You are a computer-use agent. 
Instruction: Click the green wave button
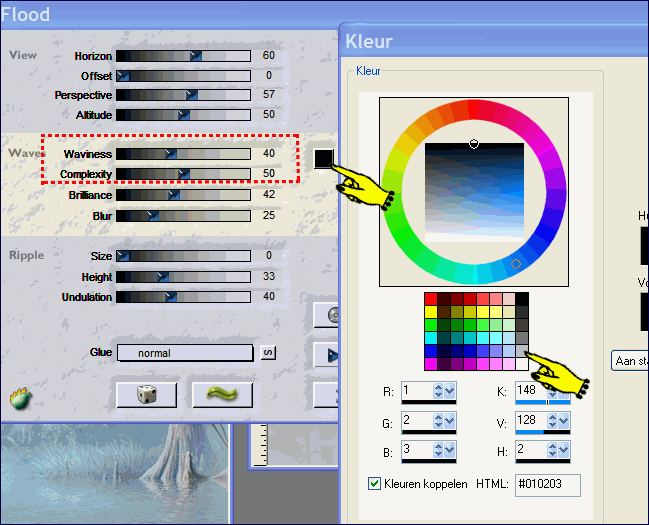[x=222, y=395]
